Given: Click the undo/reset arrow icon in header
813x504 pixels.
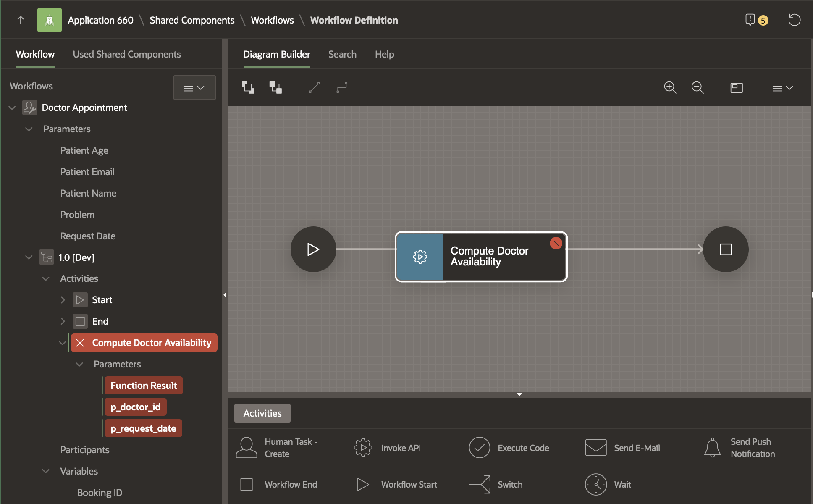Looking at the screenshot, I should [x=794, y=20].
